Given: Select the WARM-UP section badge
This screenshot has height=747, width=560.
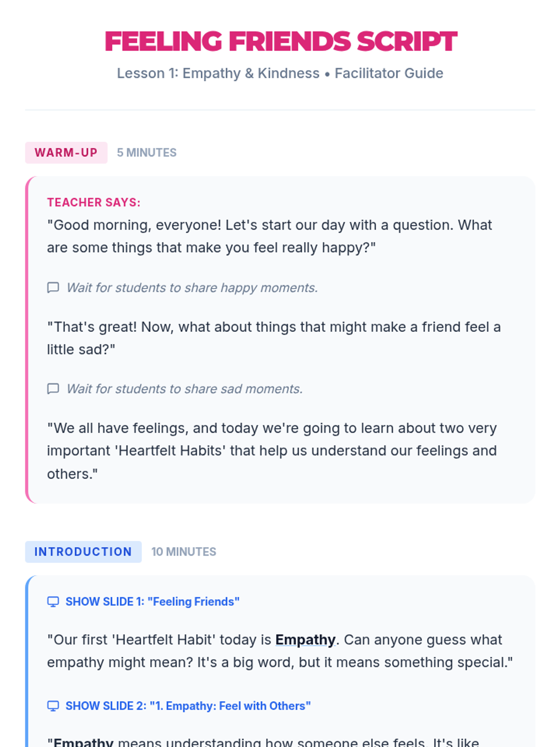Looking at the screenshot, I should 66,153.
